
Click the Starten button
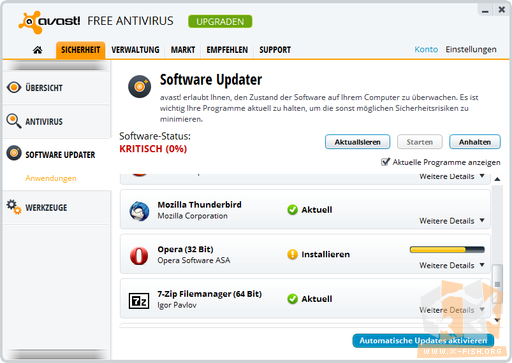coord(420,142)
